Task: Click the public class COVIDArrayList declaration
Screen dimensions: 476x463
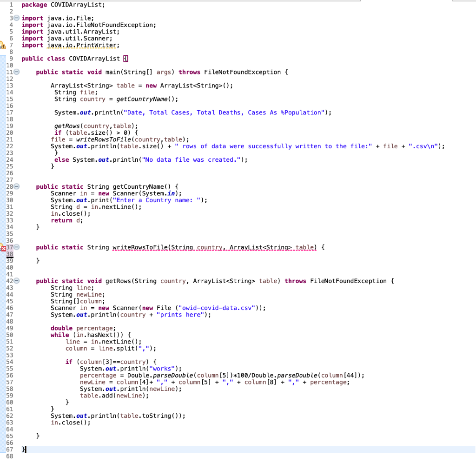Action: pyautogui.click(x=74, y=59)
